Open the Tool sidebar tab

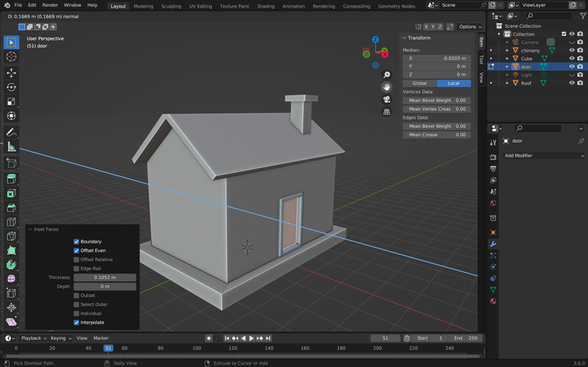click(482, 59)
